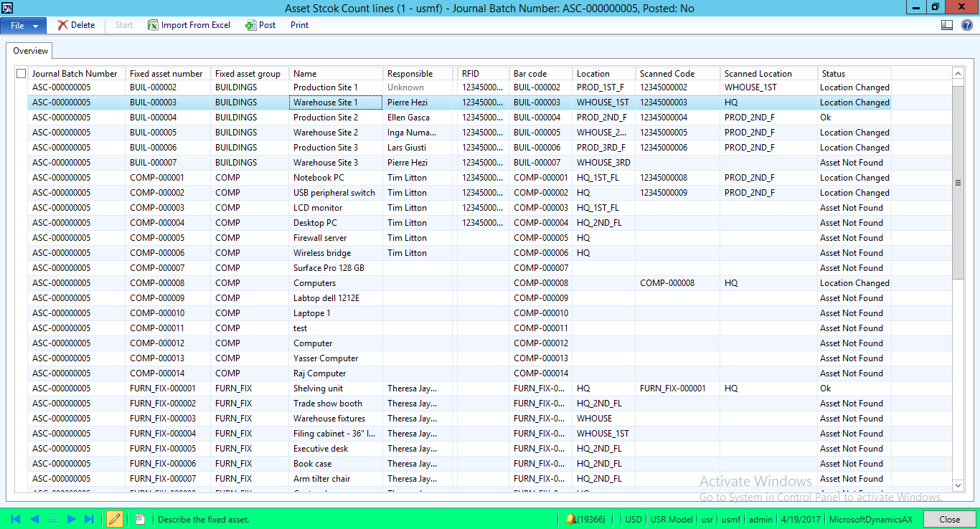Open document handling attachment icon
Viewport: 980px width, 529px height.
[140, 519]
